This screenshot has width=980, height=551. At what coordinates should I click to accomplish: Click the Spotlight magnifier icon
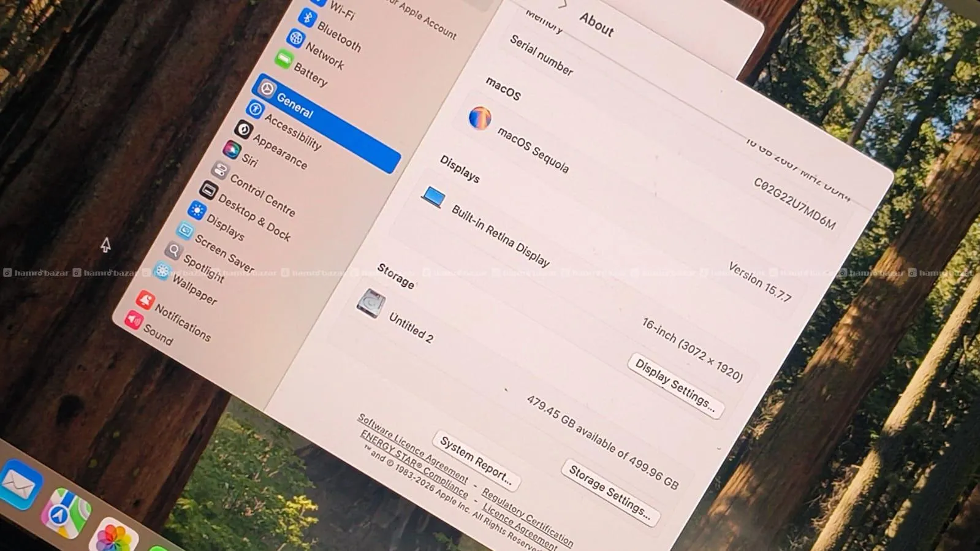coord(173,250)
